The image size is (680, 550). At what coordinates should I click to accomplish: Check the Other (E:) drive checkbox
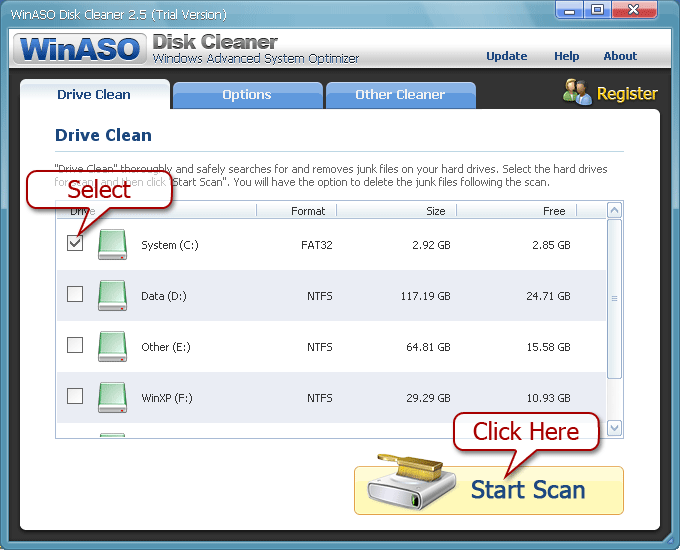(75, 345)
